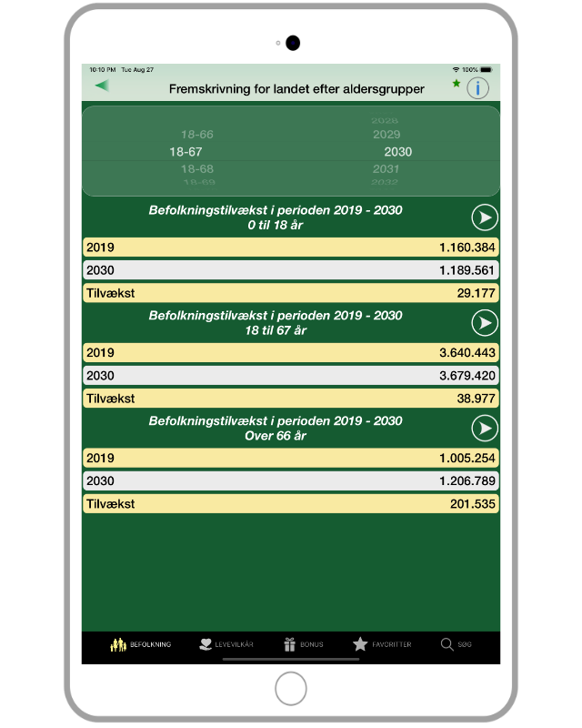Image resolution: width=582 pixels, height=728 pixels.
Task: Select age range 18-67 in picker
Action: pos(186,152)
